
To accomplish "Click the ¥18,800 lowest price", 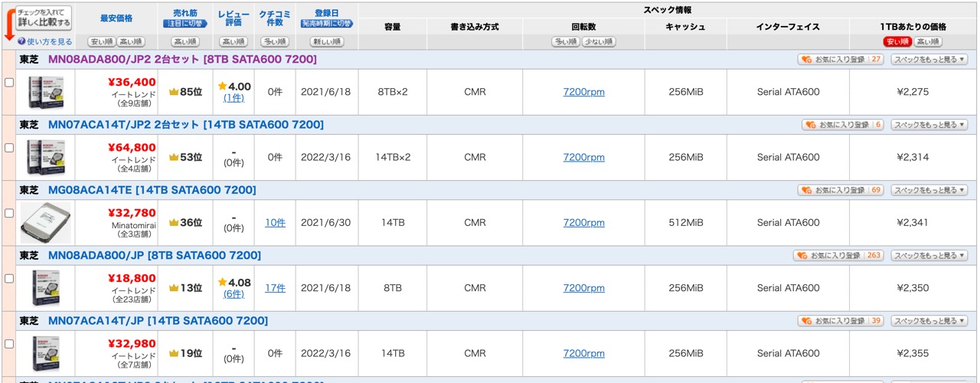I will (132, 277).
